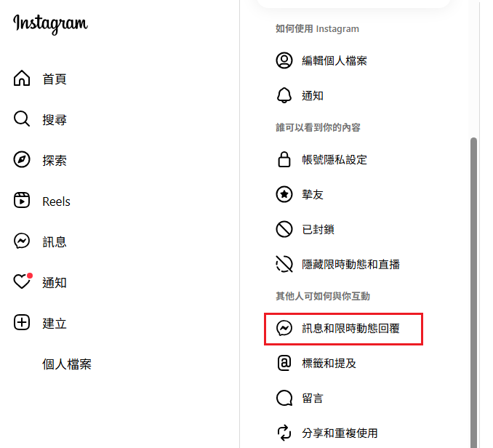Viewport: 493px width, 448px height.
Task: Open 分享和重複使用 settings
Action: tap(340, 433)
